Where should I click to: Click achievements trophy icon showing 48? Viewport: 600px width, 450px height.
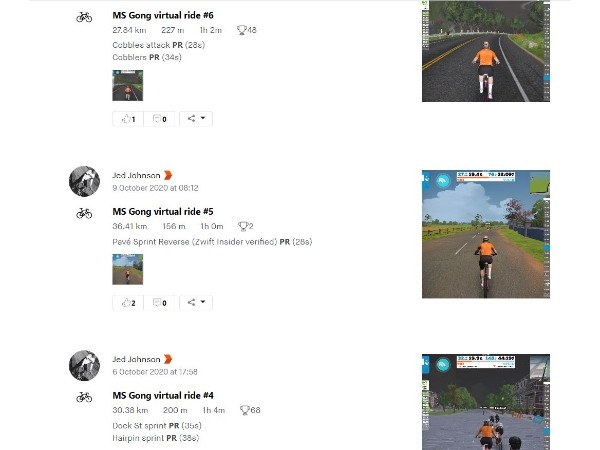pyautogui.click(x=241, y=30)
